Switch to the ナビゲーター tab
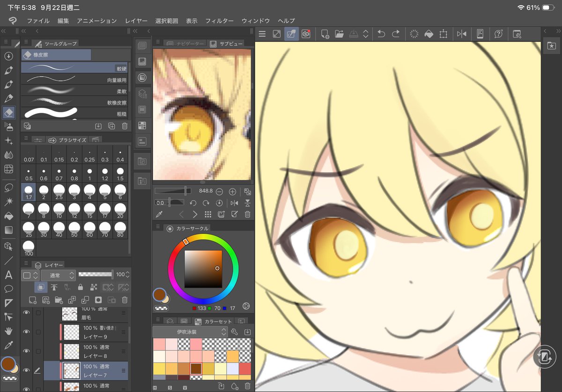Viewport: 562px width, 392px height. pyautogui.click(x=185, y=44)
